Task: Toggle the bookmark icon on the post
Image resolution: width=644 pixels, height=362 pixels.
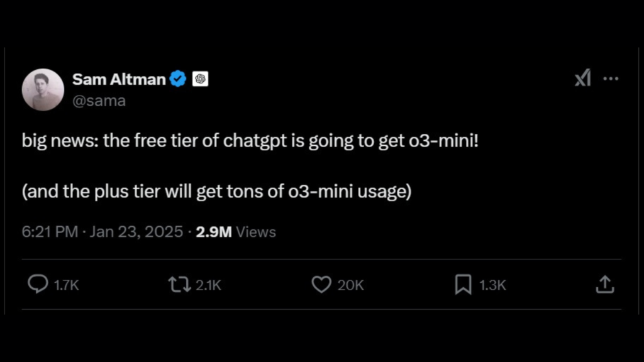Action: [463, 285]
